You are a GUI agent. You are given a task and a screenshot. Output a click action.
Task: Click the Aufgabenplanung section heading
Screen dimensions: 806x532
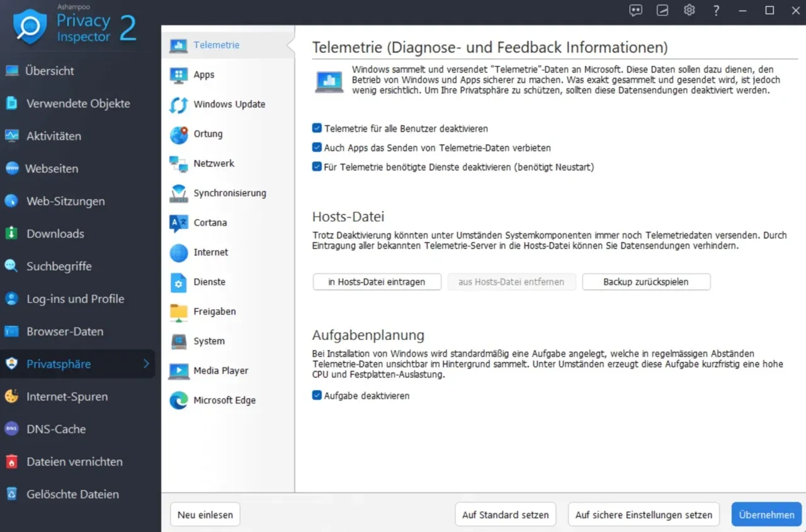[368, 335]
